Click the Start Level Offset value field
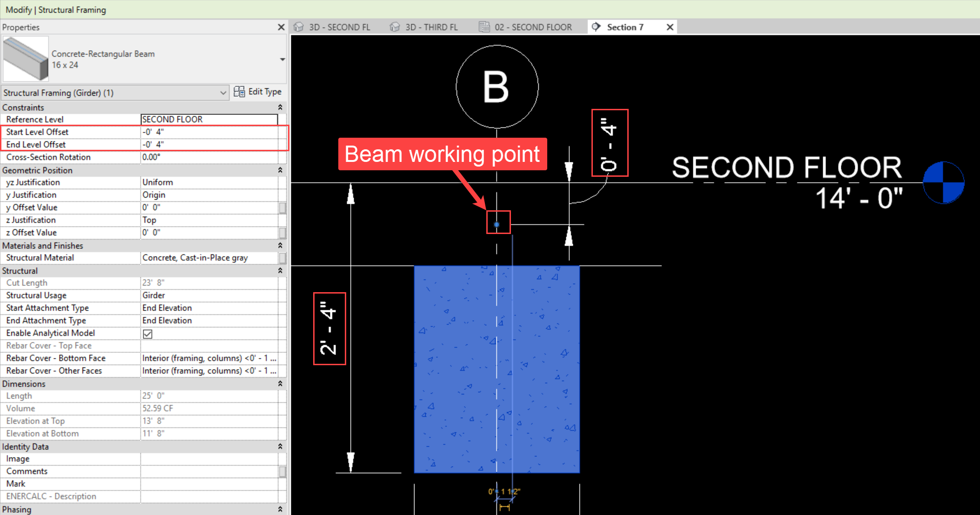 coord(209,132)
